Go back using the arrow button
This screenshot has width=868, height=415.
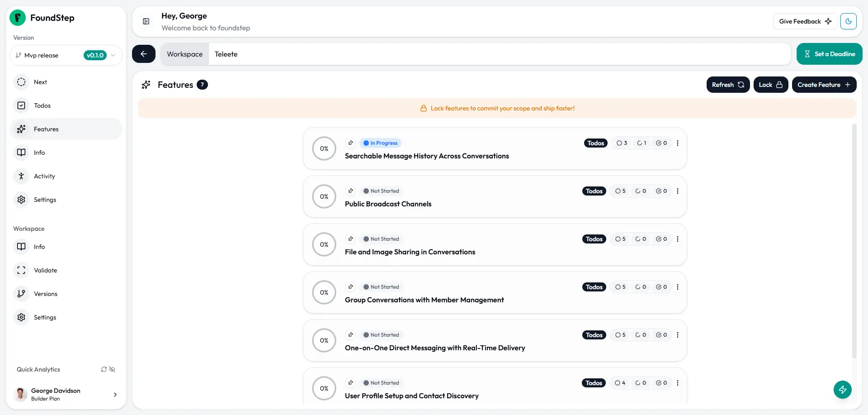tap(144, 54)
